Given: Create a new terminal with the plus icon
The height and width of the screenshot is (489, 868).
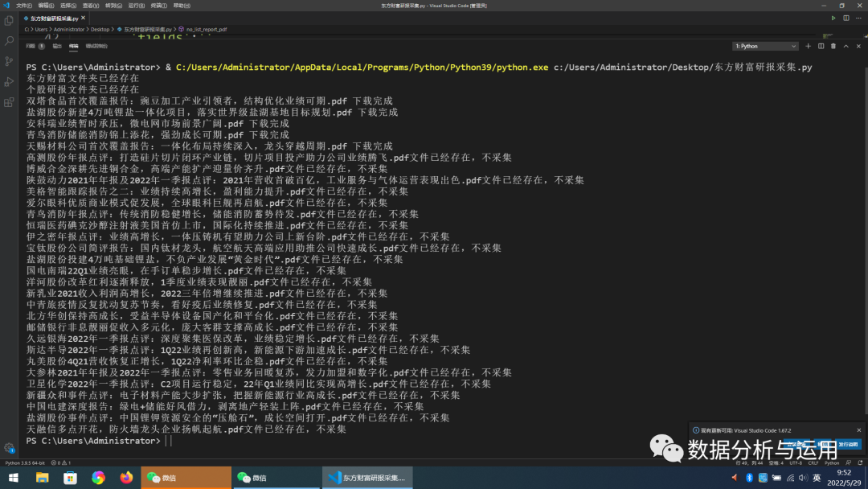Looking at the screenshot, I should [808, 46].
